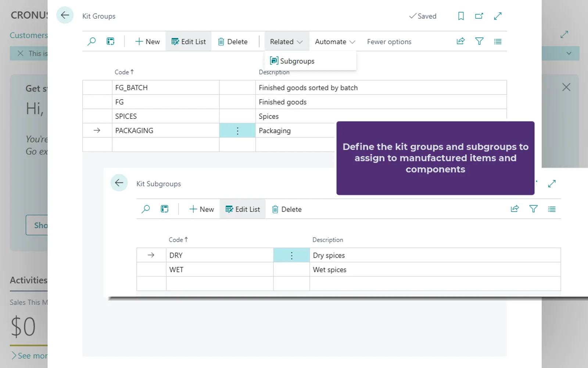Click Fewer options

389,42
